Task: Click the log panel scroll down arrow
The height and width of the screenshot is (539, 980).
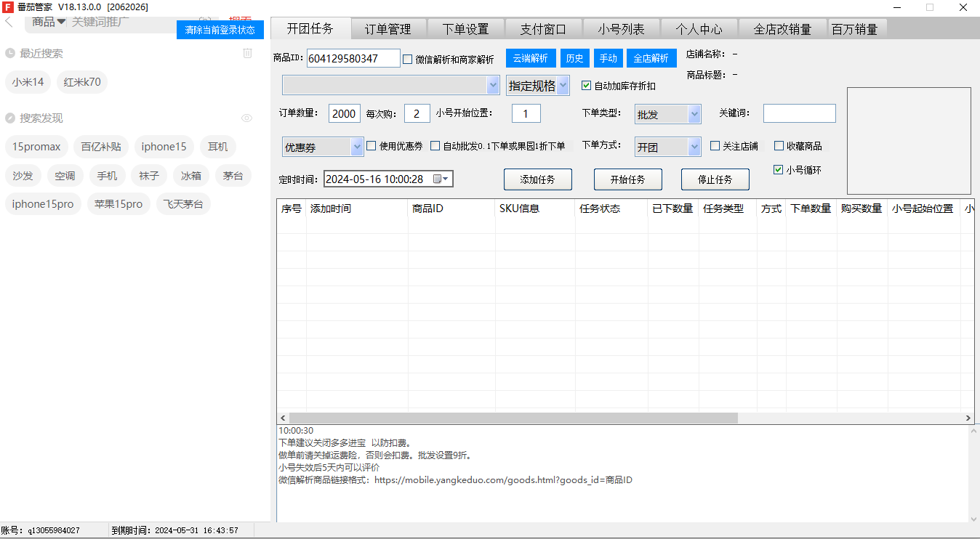Action: (x=974, y=518)
